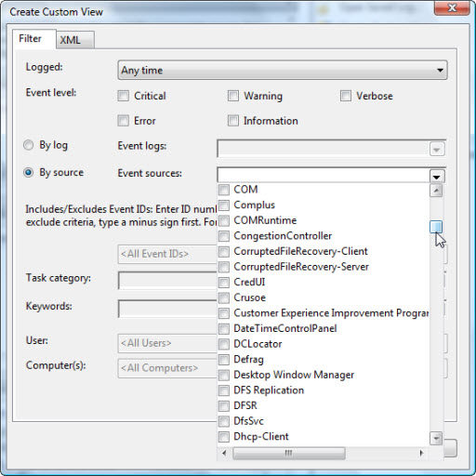The width and height of the screenshot is (476, 476).
Task: Select the Filter tab
Action: point(31,39)
